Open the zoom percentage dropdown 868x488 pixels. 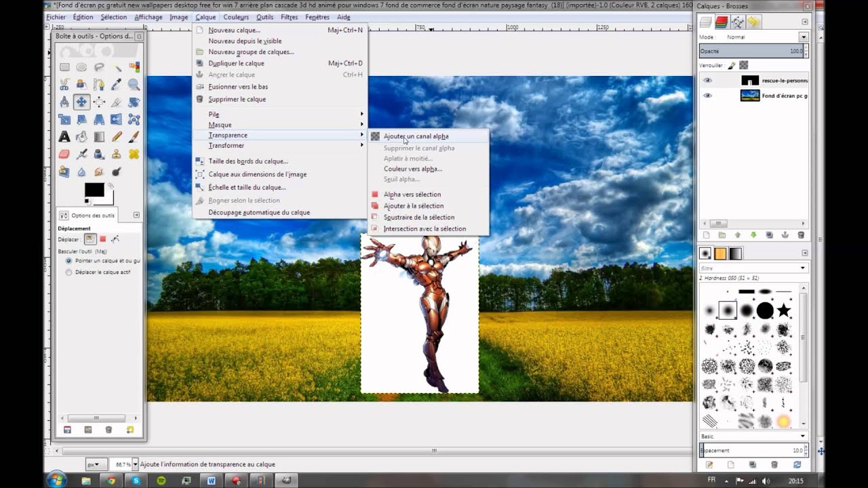[x=135, y=464]
